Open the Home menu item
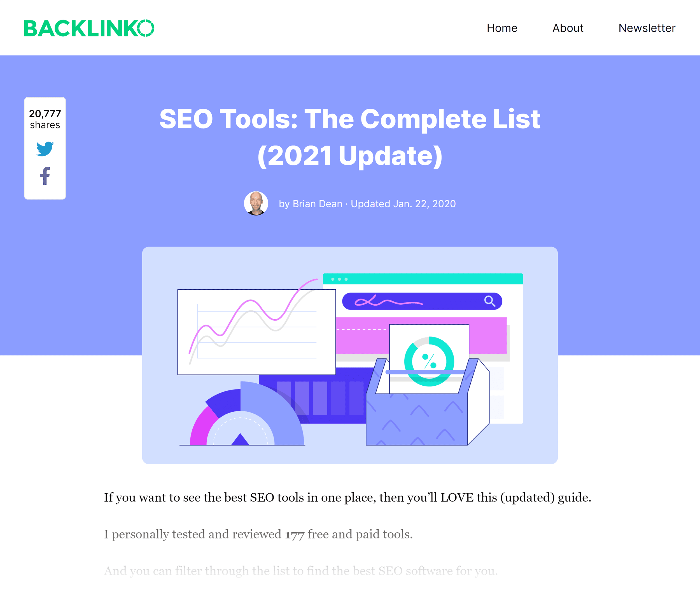The height and width of the screenshot is (600, 700). coord(502,27)
